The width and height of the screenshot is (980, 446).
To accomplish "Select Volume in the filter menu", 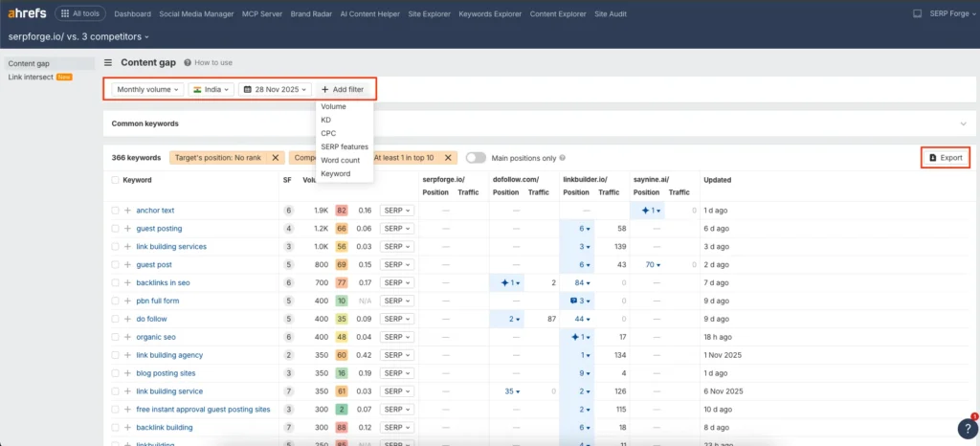I will (333, 107).
